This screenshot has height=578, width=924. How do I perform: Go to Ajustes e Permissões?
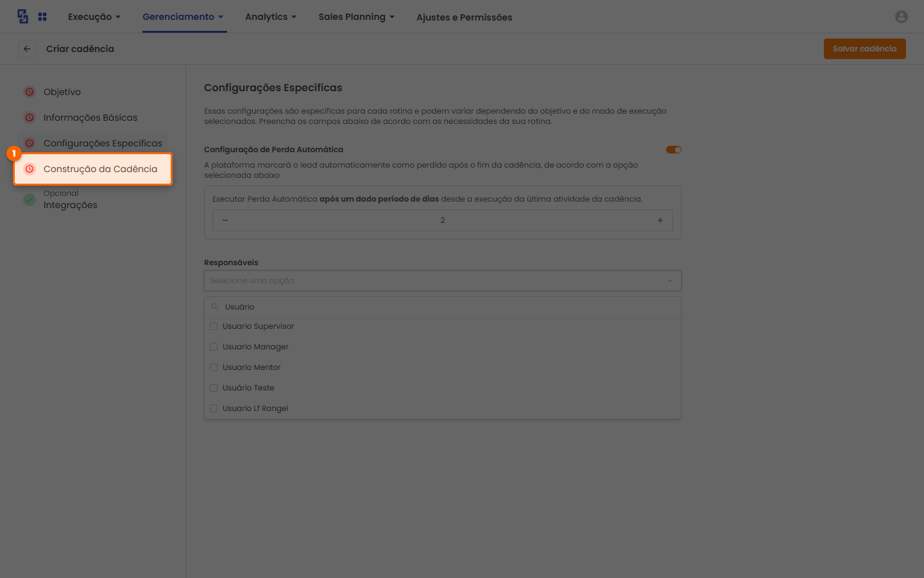(x=465, y=17)
